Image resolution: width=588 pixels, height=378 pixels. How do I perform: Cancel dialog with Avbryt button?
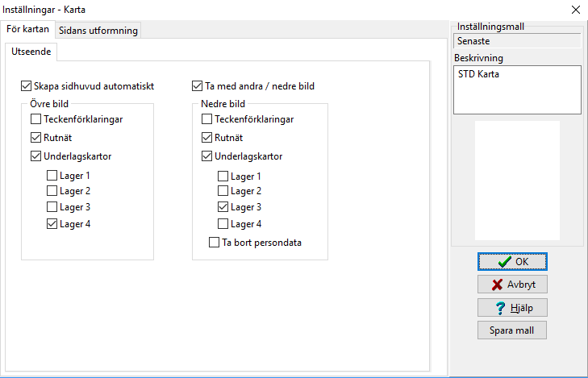pos(512,285)
